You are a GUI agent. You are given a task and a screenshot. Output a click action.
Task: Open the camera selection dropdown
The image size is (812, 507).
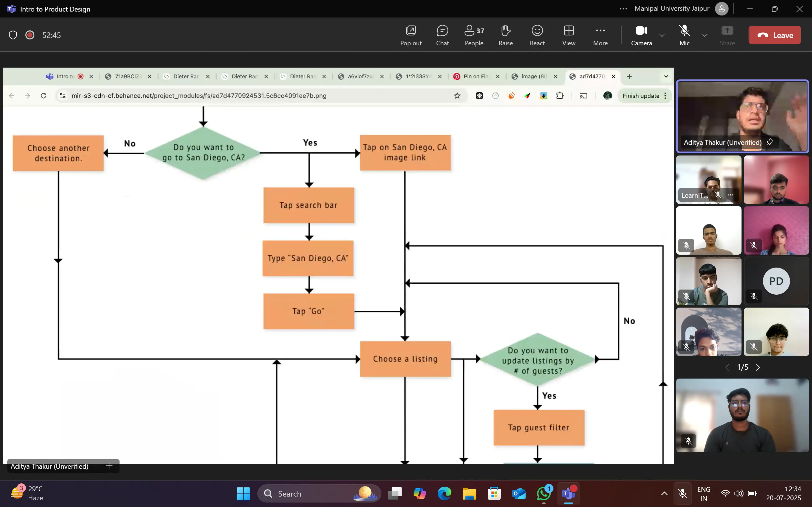(662, 35)
